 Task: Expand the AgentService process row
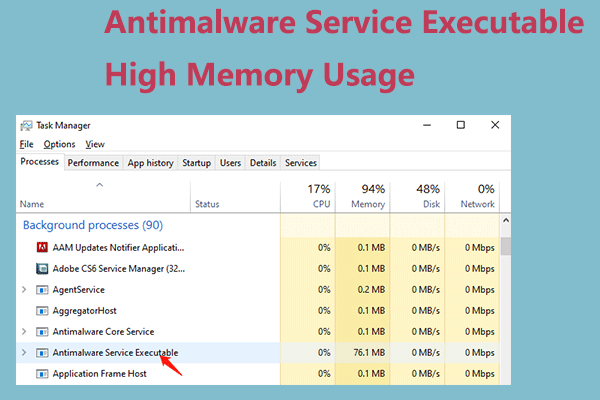pyautogui.click(x=24, y=290)
